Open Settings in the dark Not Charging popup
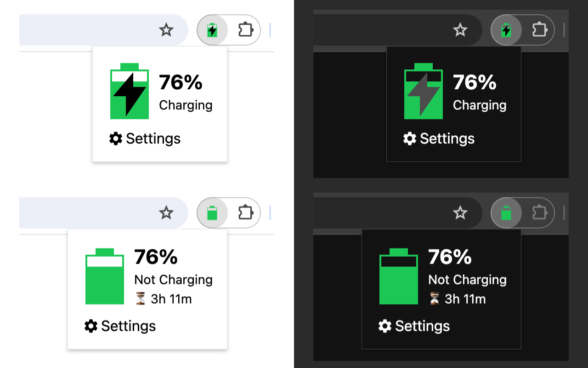The width and height of the screenshot is (588, 368). pyautogui.click(x=414, y=326)
